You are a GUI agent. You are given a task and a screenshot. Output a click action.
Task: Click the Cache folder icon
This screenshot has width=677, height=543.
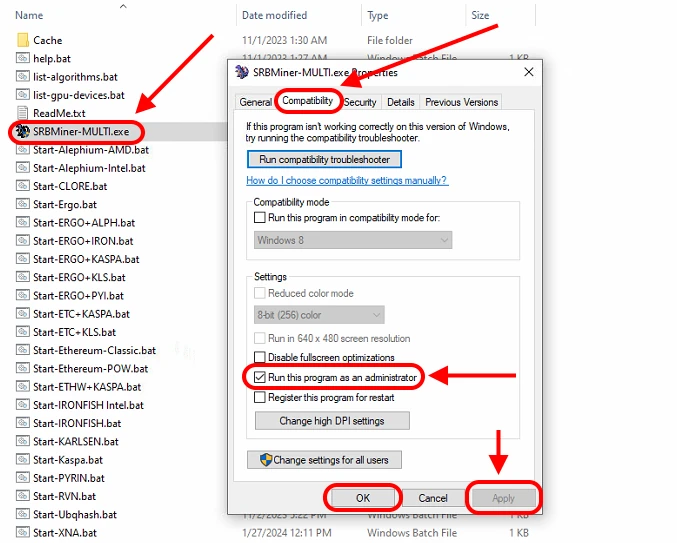click(x=24, y=40)
